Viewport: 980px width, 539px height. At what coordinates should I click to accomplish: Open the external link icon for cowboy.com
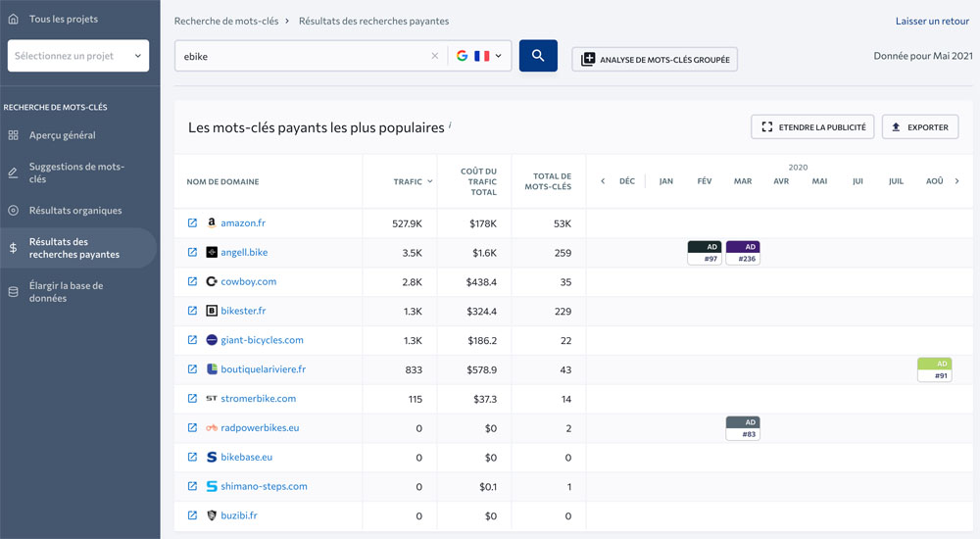[192, 281]
